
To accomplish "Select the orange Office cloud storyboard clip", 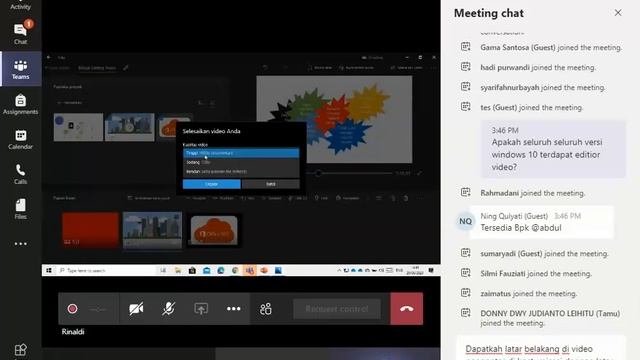I will [214, 230].
